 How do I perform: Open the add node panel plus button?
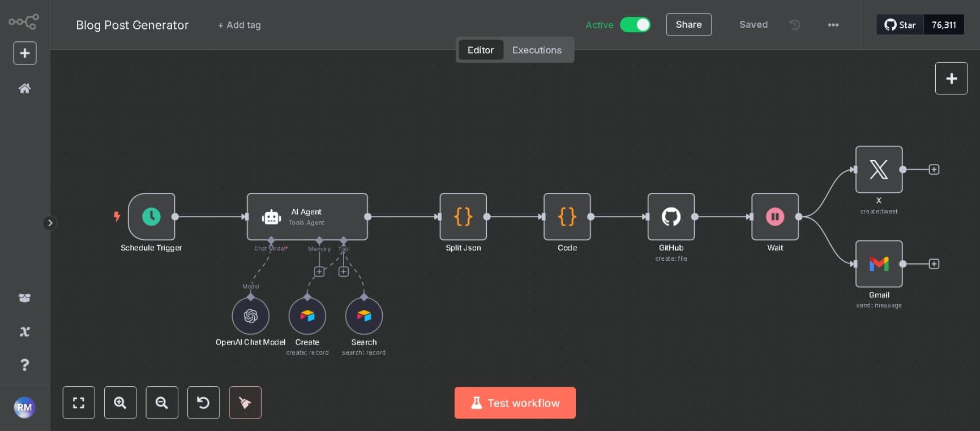coord(951,79)
